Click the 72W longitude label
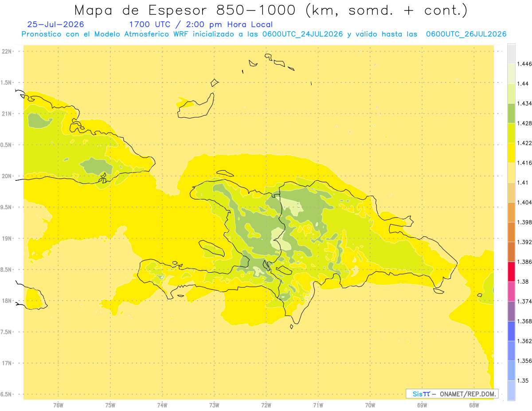 (266, 405)
